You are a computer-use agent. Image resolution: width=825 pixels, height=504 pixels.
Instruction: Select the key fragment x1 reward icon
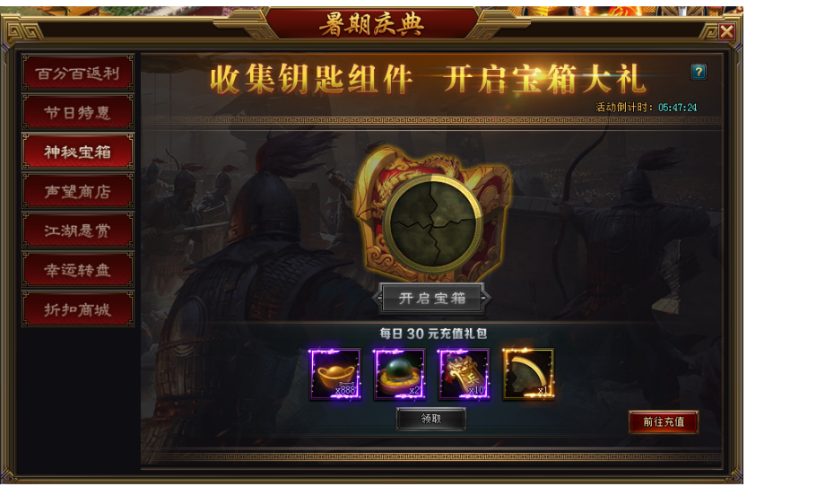click(x=528, y=374)
